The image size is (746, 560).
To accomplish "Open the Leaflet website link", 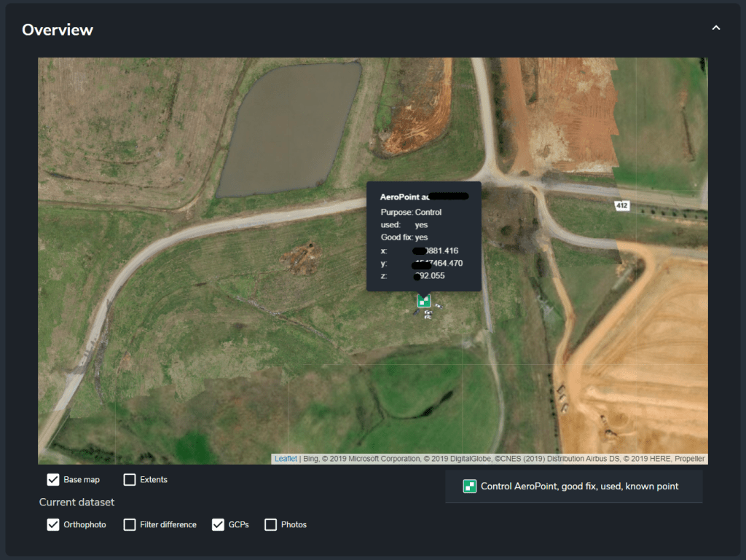I will [x=284, y=459].
